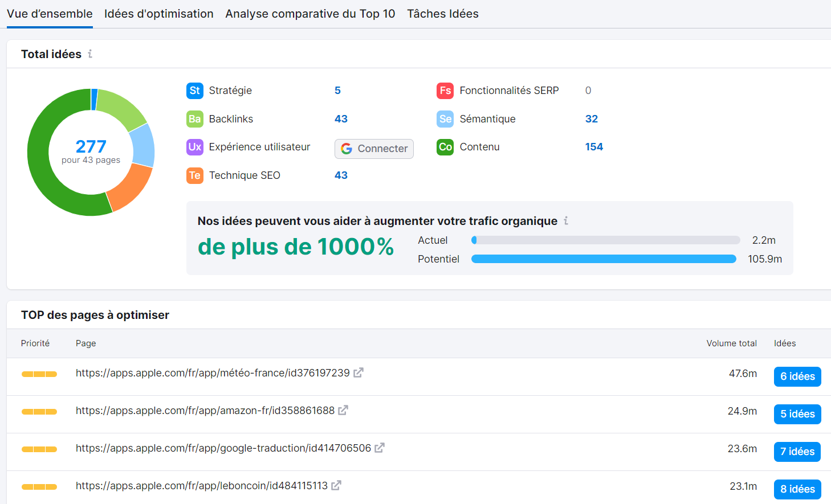Click the Actuel traffic progress bar
Viewport: 831px width, 504px height.
click(x=606, y=240)
